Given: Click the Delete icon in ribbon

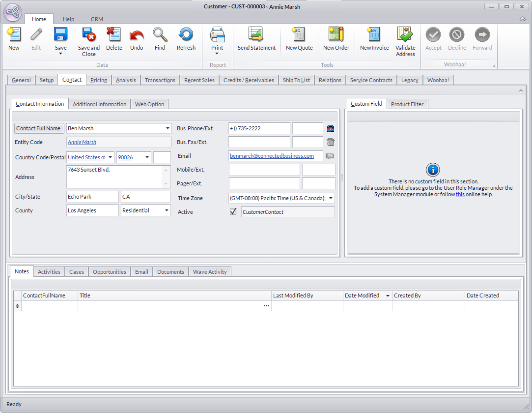Looking at the screenshot, I should [x=114, y=35].
